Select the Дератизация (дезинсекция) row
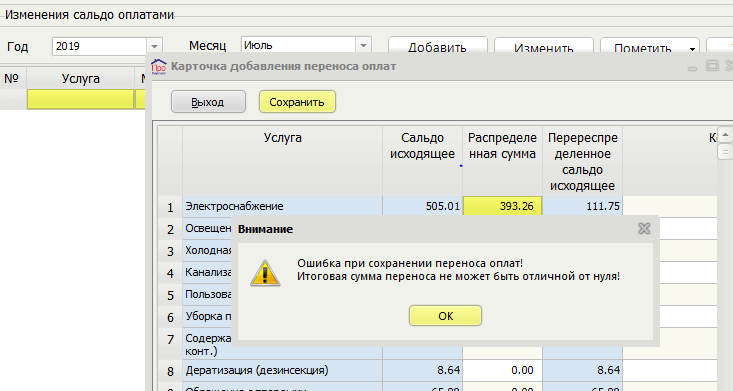This screenshot has width=733, height=391. point(282,370)
